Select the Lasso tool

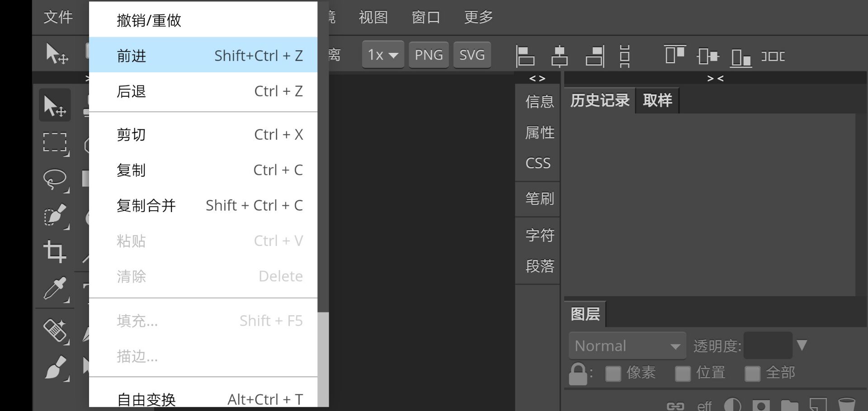tap(55, 179)
